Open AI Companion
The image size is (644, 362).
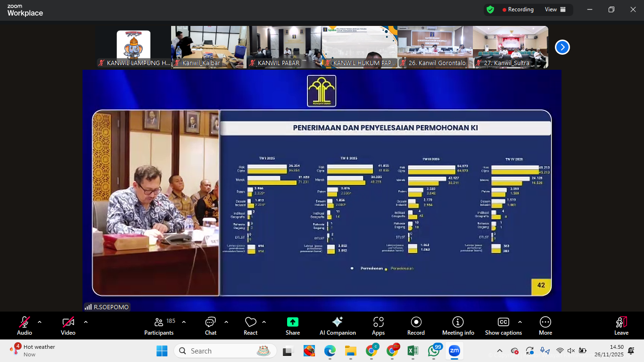tap(338, 326)
